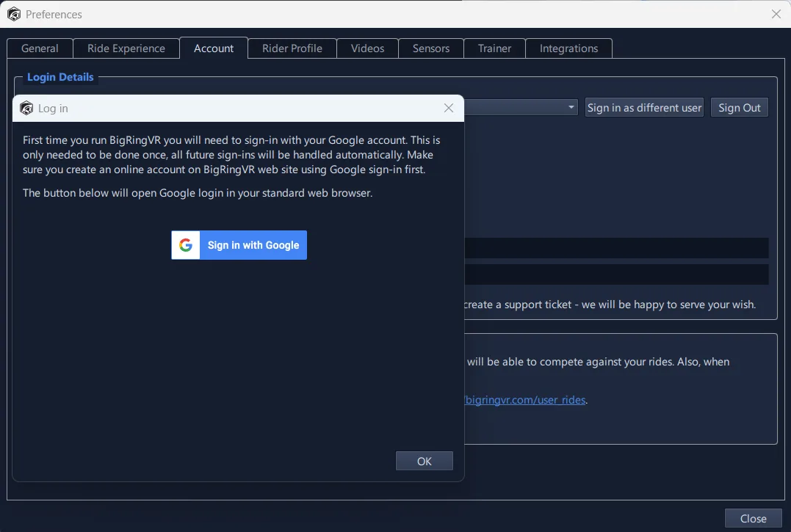Click Sign in as different user
The width and height of the screenshot is (791, 532).
(644, 108)
